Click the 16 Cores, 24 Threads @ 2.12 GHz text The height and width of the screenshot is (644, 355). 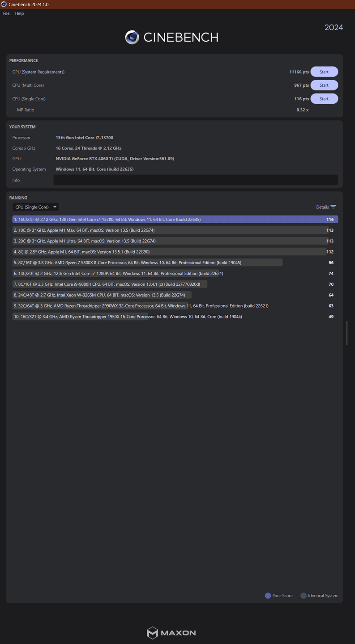click(x=89, y=148)
